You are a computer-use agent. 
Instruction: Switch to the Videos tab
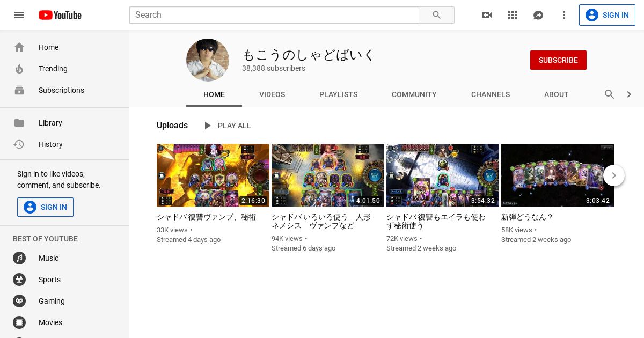[x=272, y=94]
